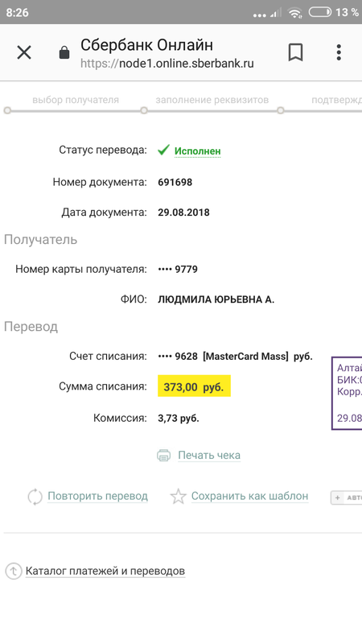The height and width of the screenshot is (644, 362).
Task: Click the Исполнен status link
Action: (197, 151)
